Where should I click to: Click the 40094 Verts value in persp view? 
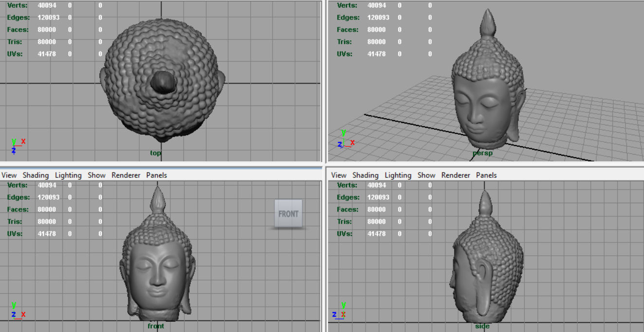click(377, 5)
